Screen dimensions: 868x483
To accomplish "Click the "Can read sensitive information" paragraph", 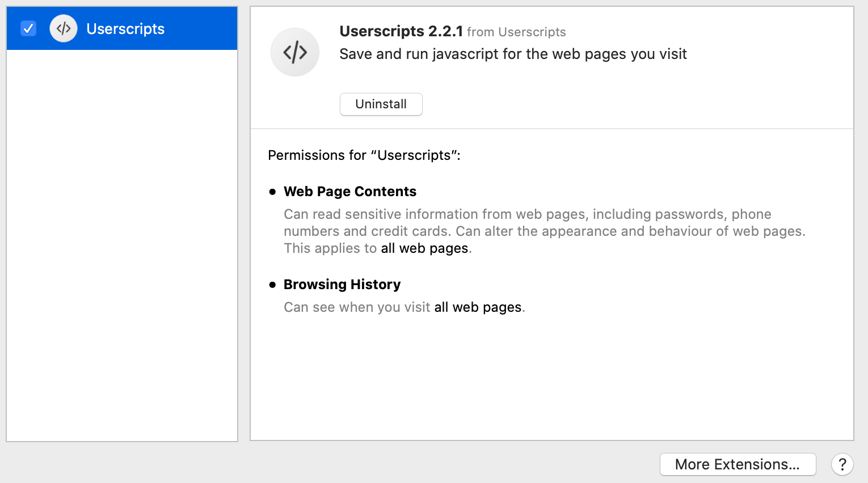I will (x=545, y=231).
